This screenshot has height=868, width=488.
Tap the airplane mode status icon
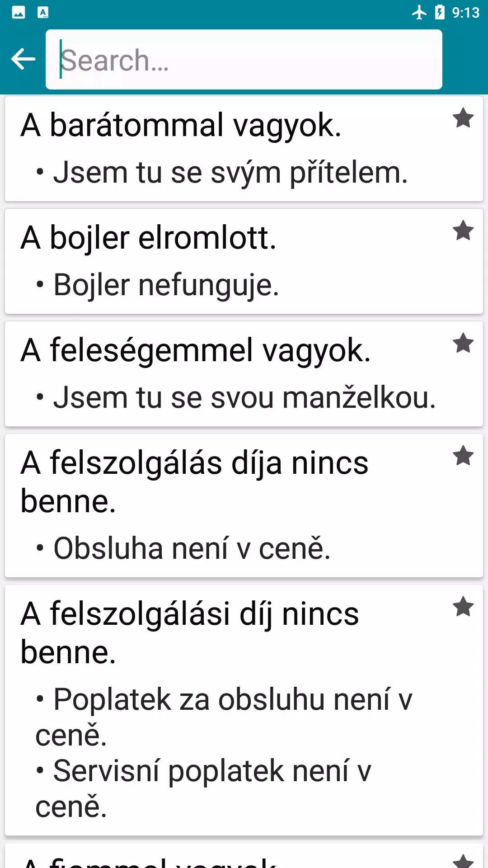[x=419, y=12]
